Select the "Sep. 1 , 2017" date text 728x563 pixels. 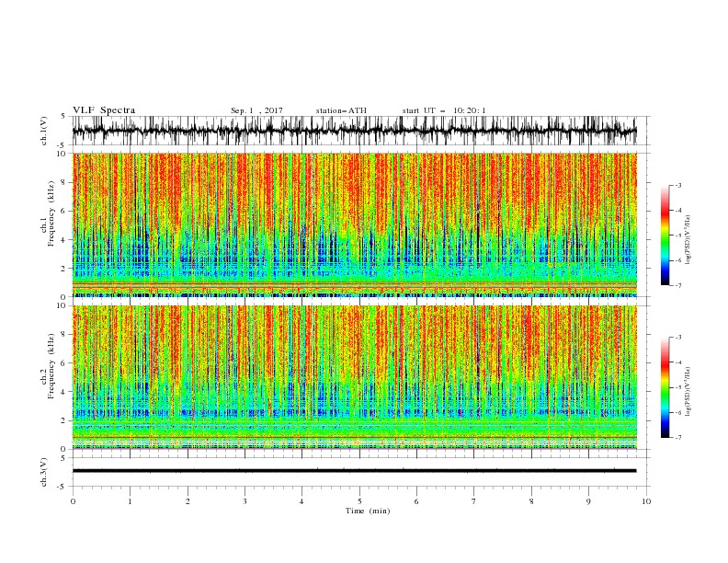256,110
